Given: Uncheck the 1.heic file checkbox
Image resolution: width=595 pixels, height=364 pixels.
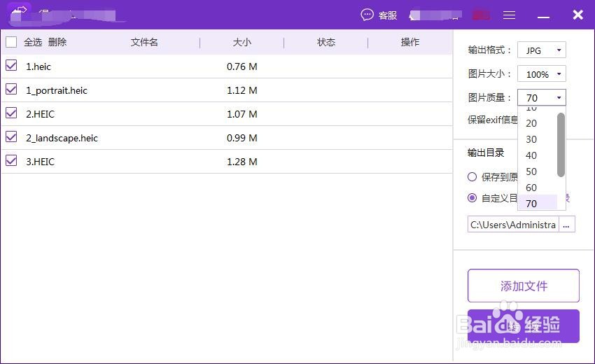Looking at the screenshot, I should (x=11, y=66).
